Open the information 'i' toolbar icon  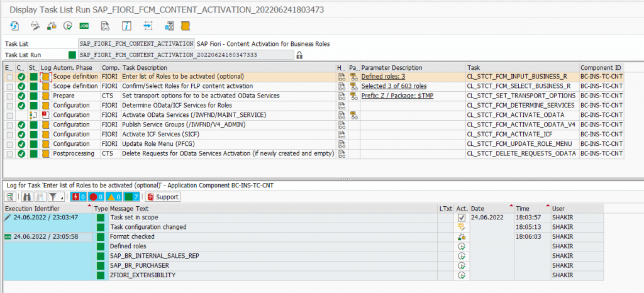(127, 26)
